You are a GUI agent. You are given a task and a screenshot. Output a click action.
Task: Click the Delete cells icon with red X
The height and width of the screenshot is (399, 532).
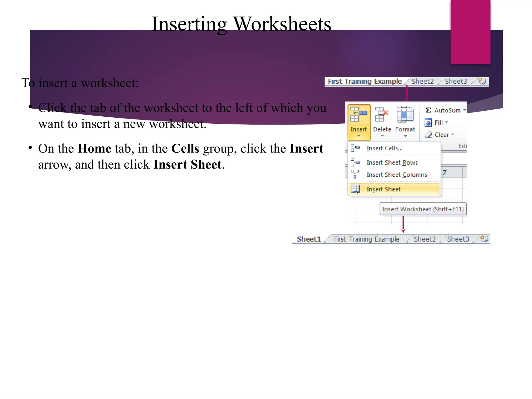pyautogui.click(x=382, y=115)
